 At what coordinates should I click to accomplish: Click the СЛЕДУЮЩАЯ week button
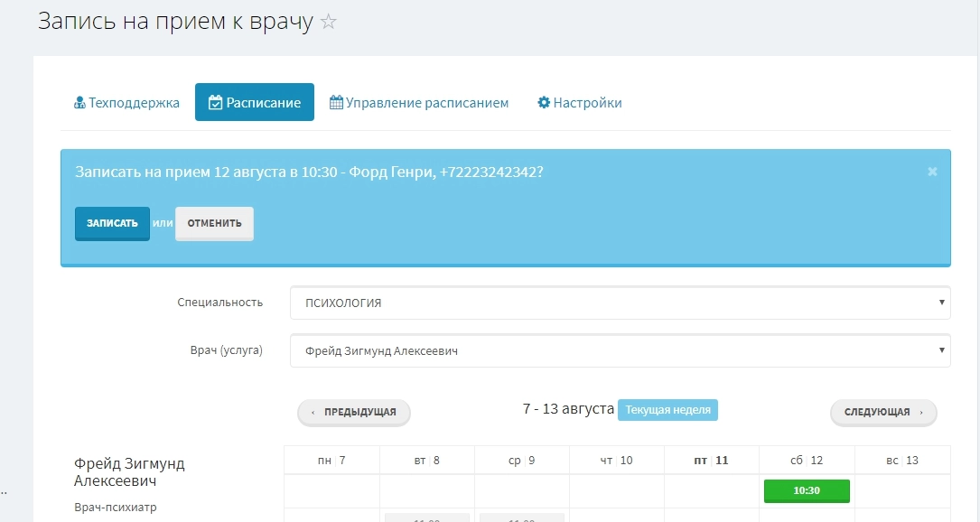click(x=882, y=412)
